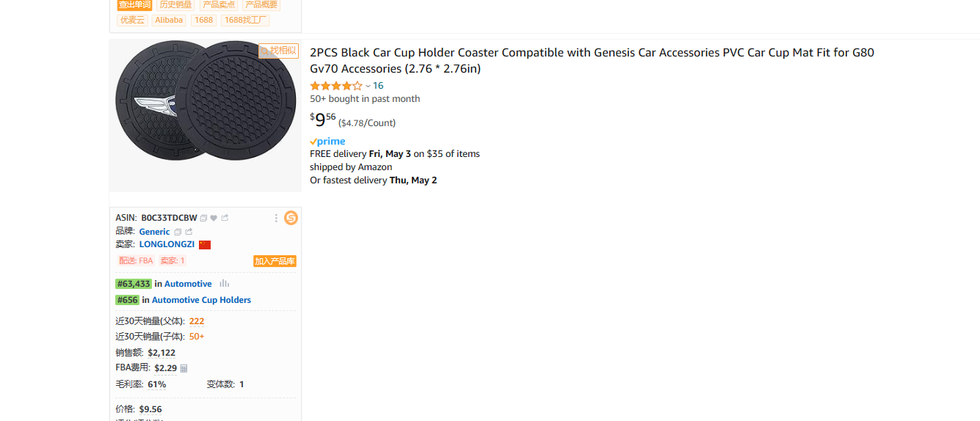
Task: Open the Alibaba sourcing tag
Action: (169, 20)
